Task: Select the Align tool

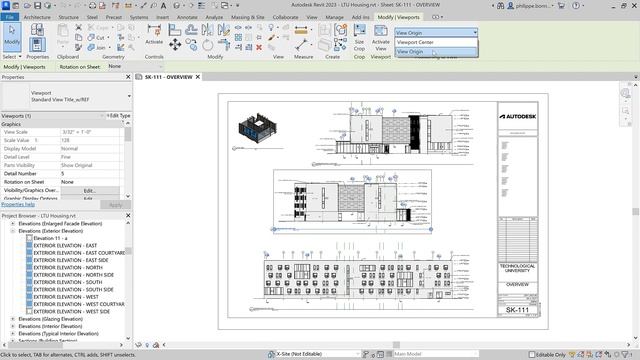Action: pyautogui.click(x=174, y=29)
